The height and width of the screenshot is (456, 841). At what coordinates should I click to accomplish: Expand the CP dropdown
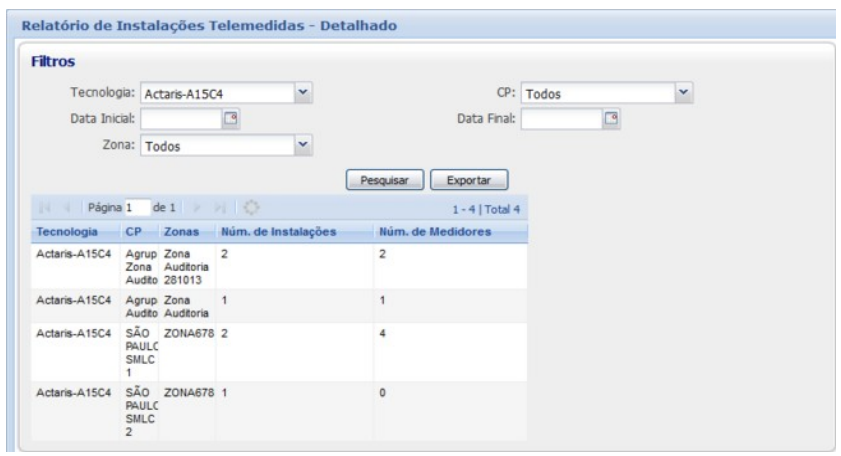coord(685,93)
